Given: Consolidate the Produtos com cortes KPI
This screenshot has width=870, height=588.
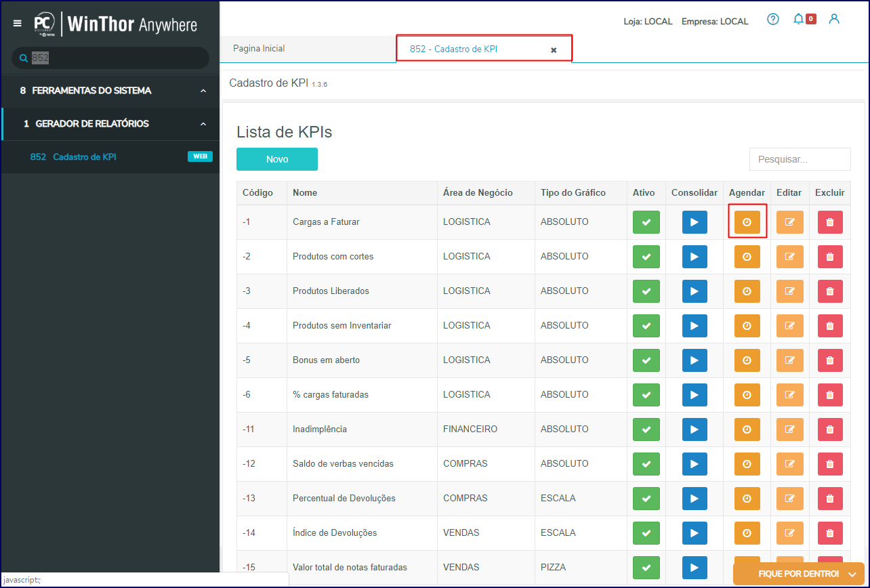Looking at the screenshot, I should 695,257.
